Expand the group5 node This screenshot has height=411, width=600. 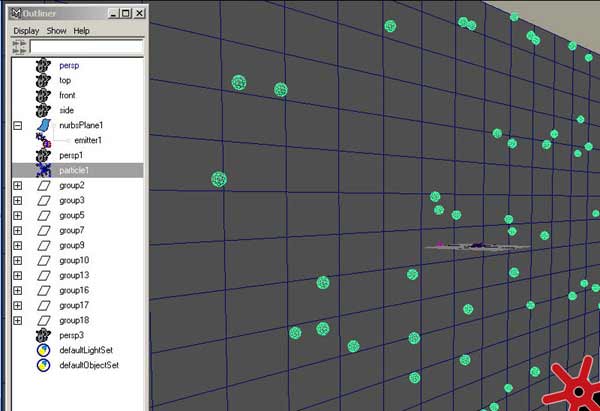click(18, 215)
